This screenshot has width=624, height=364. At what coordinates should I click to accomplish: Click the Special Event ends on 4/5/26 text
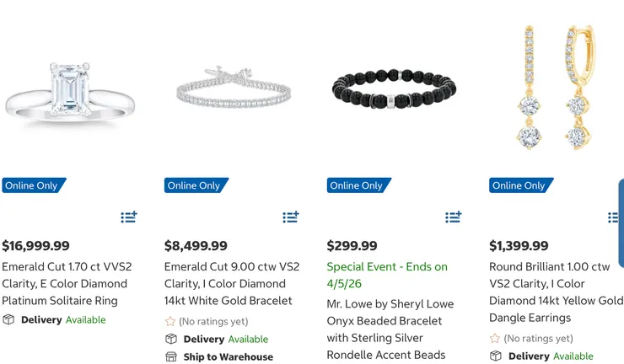[x=387, y=275]
